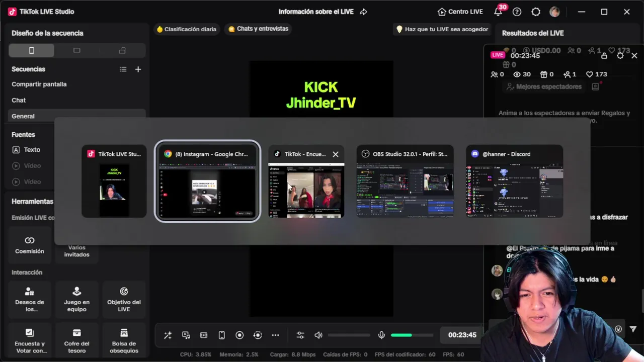Image resolution: width=644 pixels, height=362 pixels.
Task: Click the CPU: 3.85% status
Action: [196, 354]
